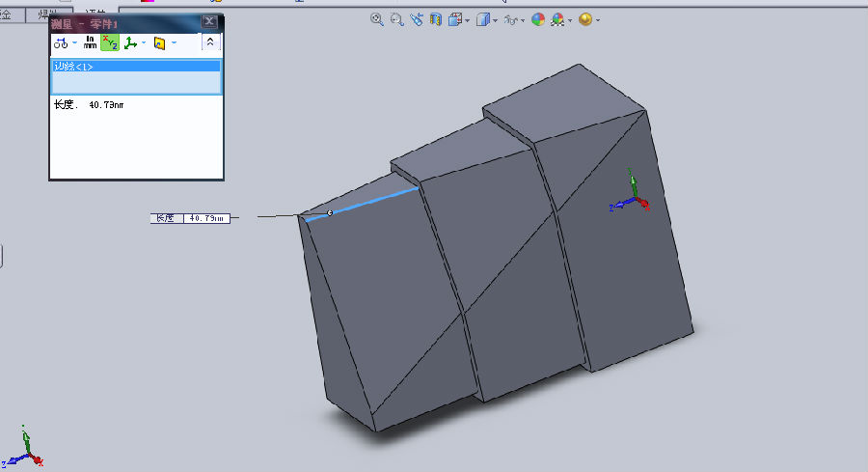The height and width of the screenshot is (472, 868).
Task: Open the Hide/Show Items dropdown arrow
Action: tap(524, 19)
